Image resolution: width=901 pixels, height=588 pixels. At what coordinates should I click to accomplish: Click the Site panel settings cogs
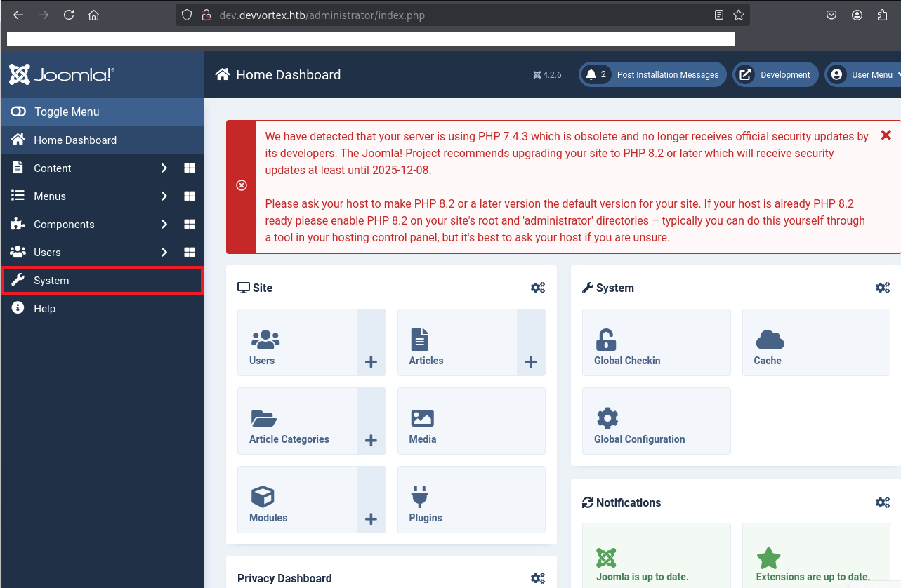538,288
